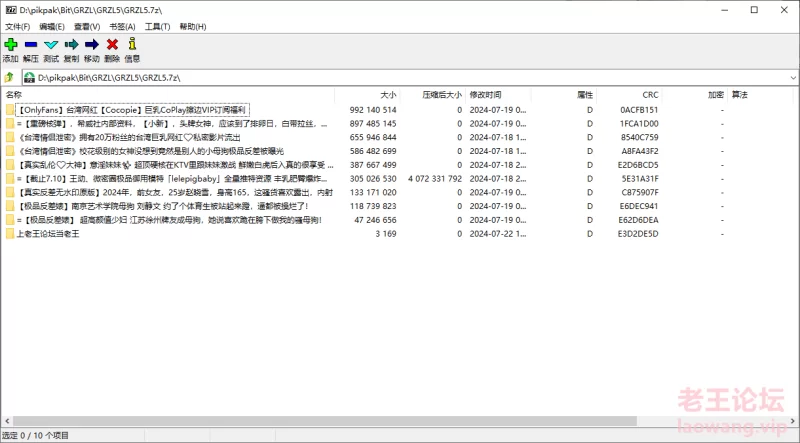The image size is (800, 443).
Task: Click the archive icon inside the address bar
Action: tap(30, 78)
